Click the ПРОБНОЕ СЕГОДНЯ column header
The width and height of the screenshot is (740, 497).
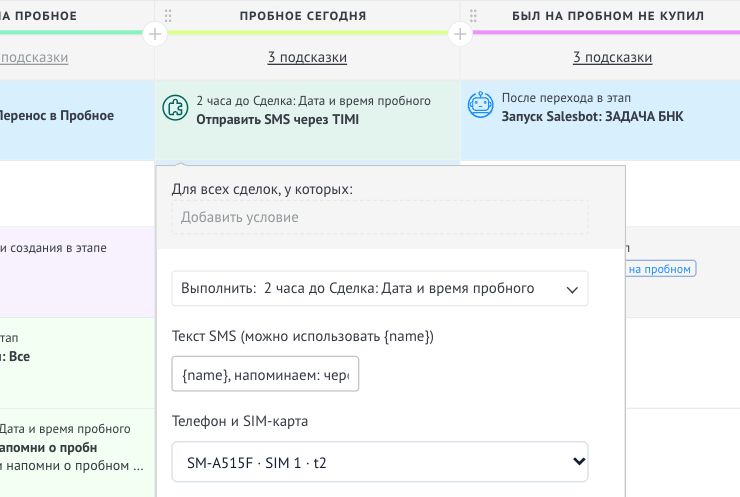[303, 16]
